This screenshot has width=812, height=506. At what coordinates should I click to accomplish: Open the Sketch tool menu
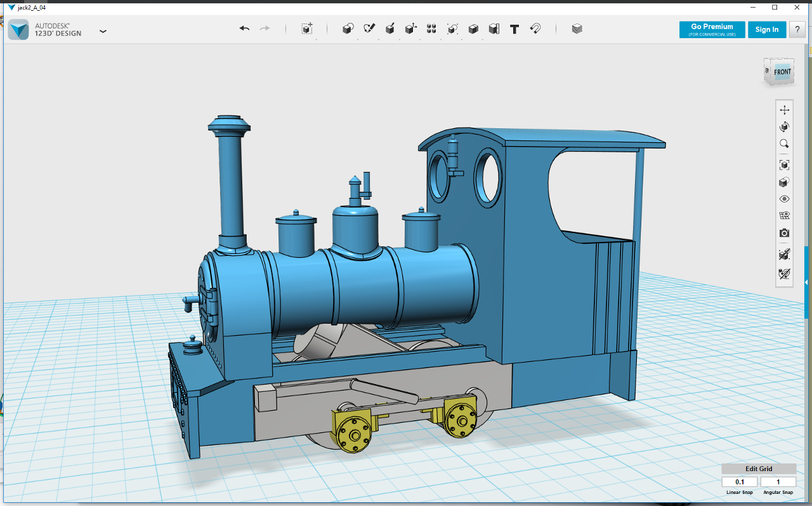369,29
